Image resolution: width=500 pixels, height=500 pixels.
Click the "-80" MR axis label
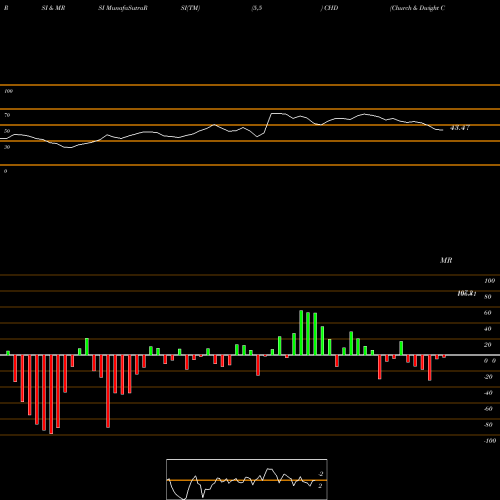click(488, 425)
